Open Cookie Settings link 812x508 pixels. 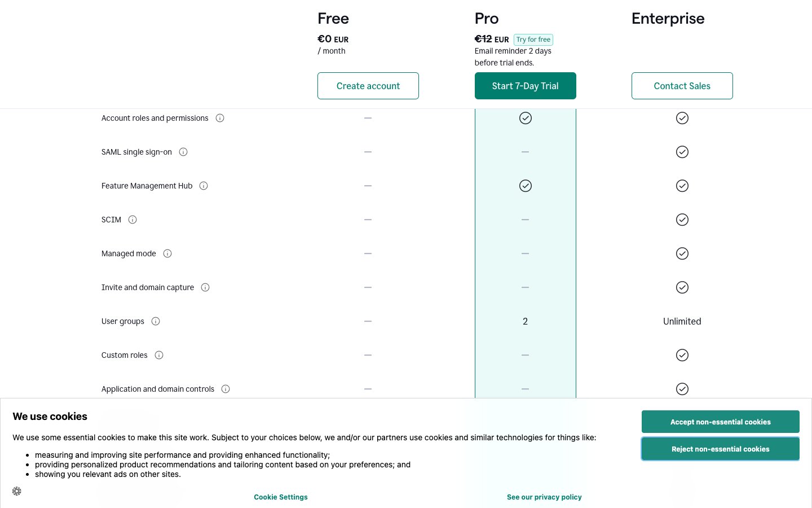(281, 497)
